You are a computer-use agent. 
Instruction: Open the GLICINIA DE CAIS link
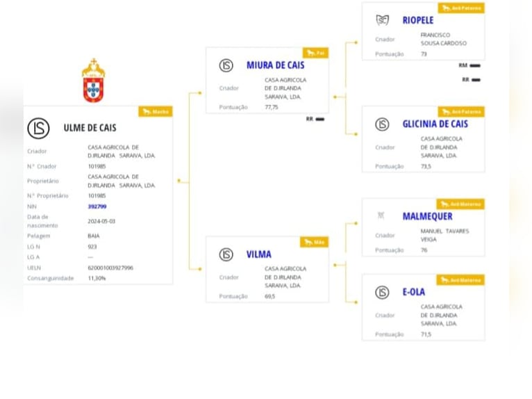pyautogui.click(x=435, y=124)
